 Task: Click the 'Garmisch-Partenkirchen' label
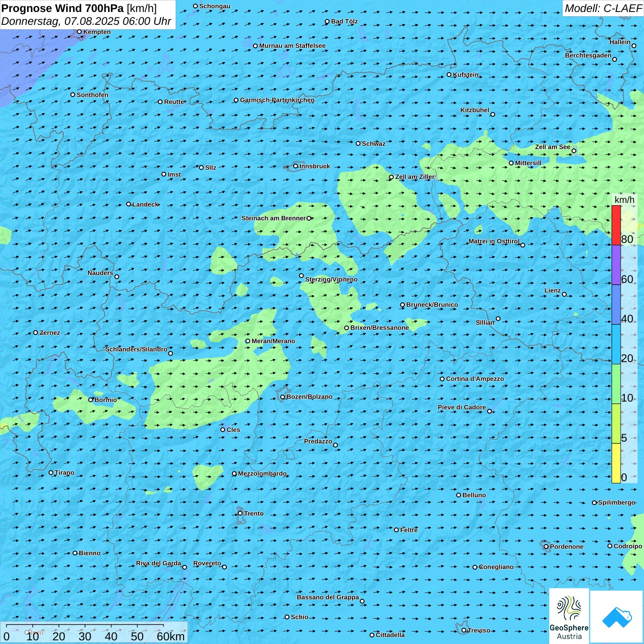(277, 100)
